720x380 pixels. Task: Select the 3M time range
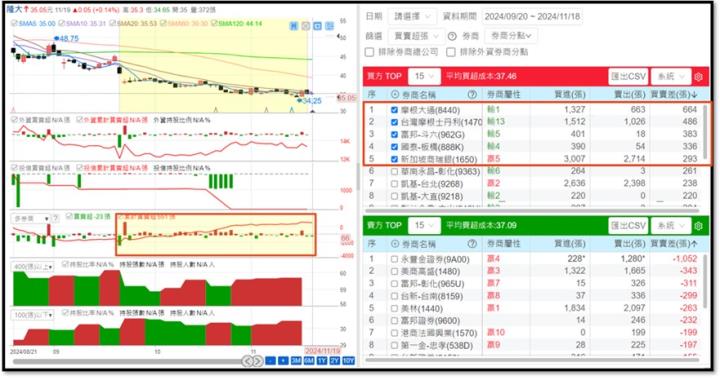pos(296,361)
